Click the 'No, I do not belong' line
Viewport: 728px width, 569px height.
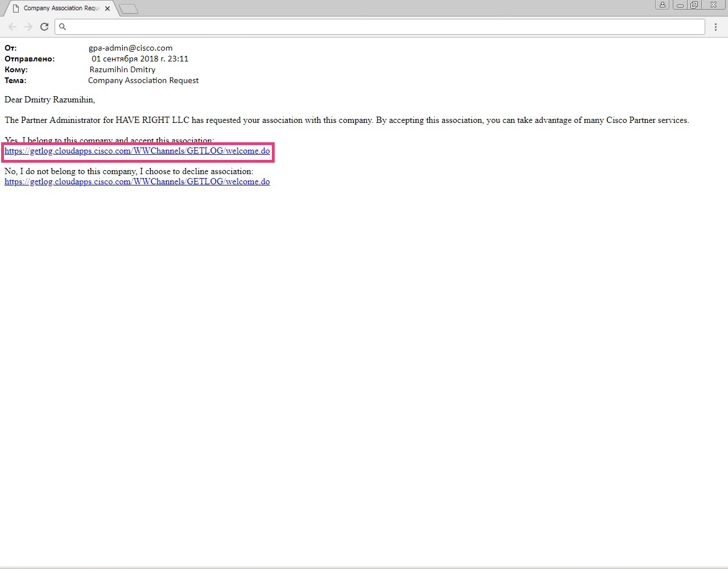129,171
